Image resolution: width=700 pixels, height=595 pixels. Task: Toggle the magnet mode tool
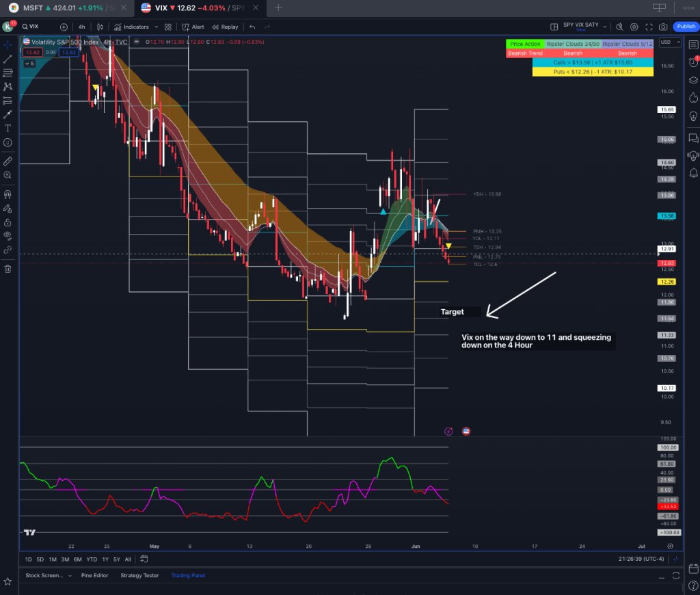8,194
